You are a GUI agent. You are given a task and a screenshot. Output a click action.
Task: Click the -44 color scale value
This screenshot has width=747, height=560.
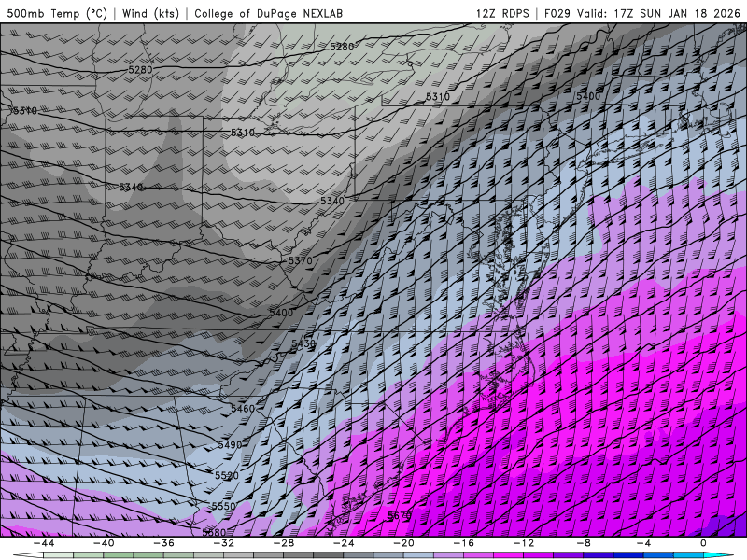pos(43,543)
